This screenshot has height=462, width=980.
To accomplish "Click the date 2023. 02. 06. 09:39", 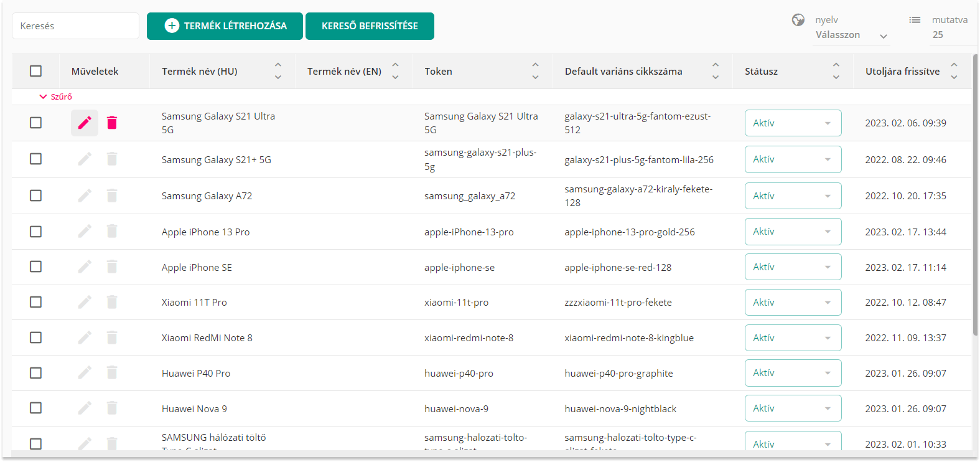I will [x=905, y=123].
